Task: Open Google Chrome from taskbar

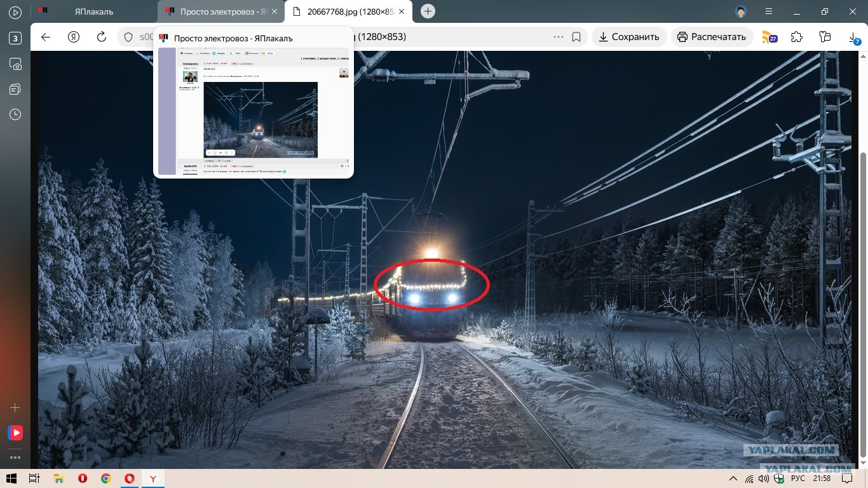Action: (105, 478)
